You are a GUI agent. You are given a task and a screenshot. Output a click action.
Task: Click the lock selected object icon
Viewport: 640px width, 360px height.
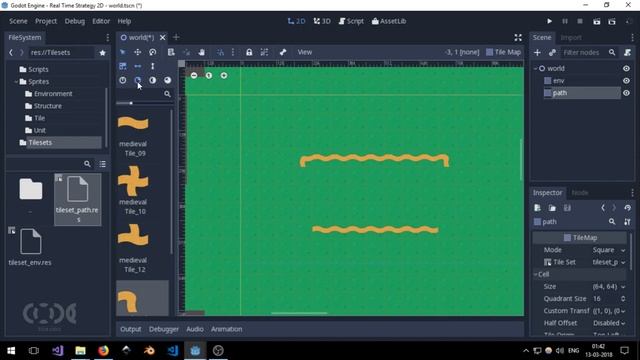coord(249,52)
